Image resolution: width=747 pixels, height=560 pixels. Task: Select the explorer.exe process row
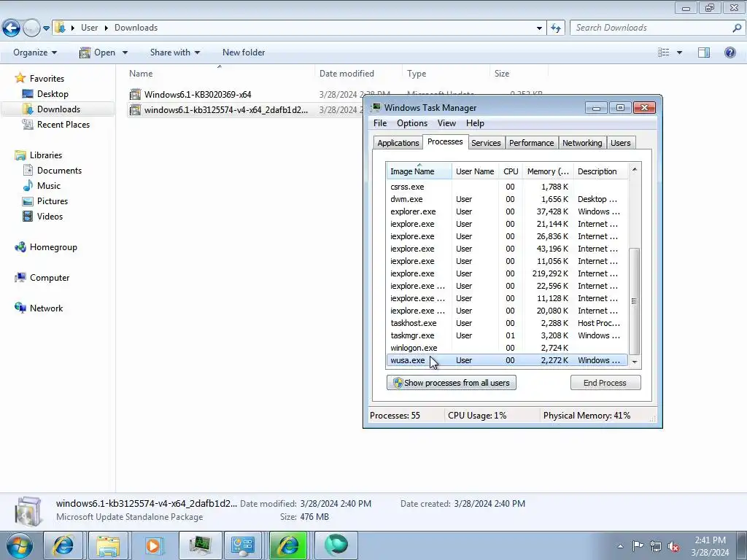click(507, 211)
